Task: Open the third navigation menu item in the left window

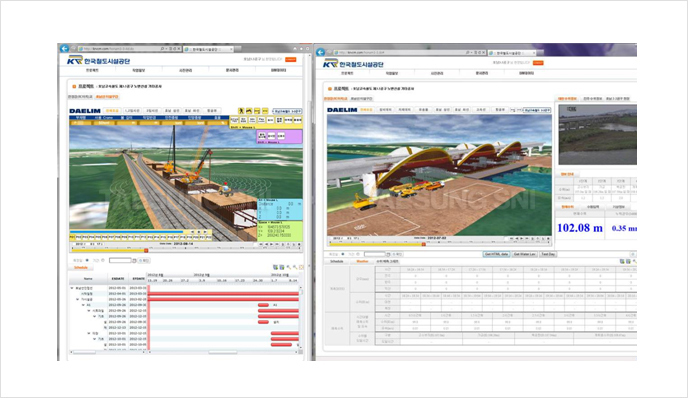Action: point(186,70)
